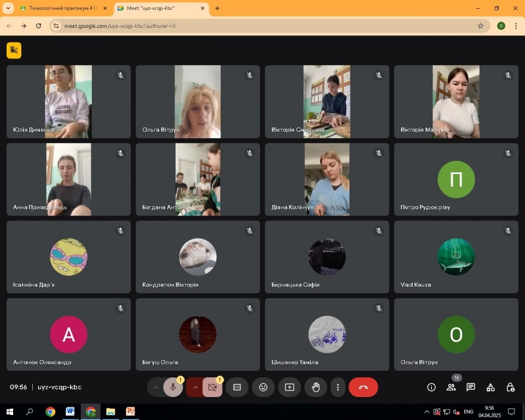Screen dimensions: 525x420
Task: Click the Present now screen share icon
Action: click(x=289, y=387)
